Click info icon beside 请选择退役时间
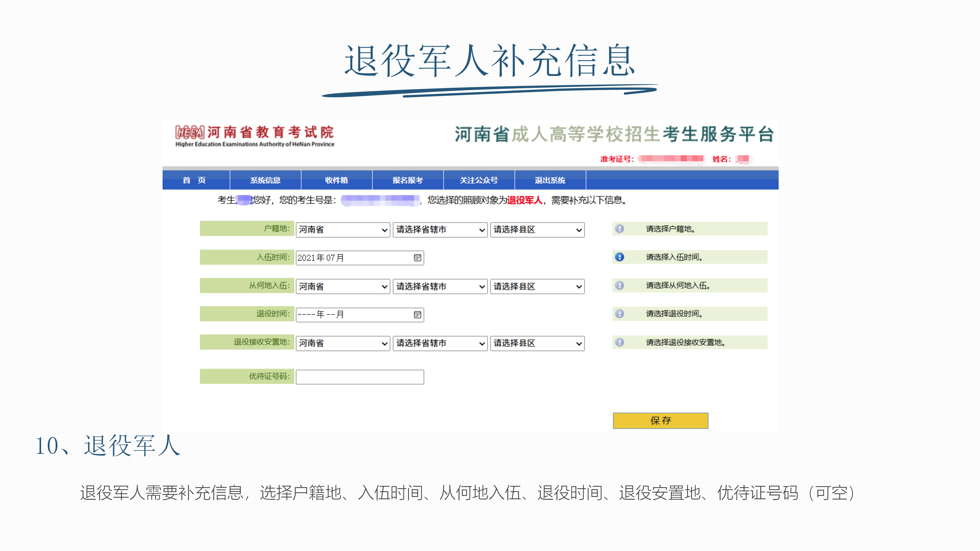The width and height of the screenshot is (980, 551). pos(619,314)
